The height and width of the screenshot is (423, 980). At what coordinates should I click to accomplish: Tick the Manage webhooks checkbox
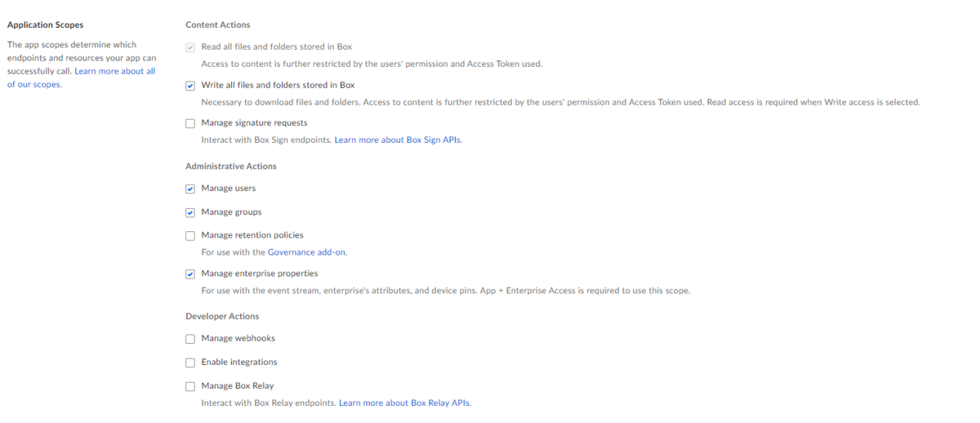[190, 339]
